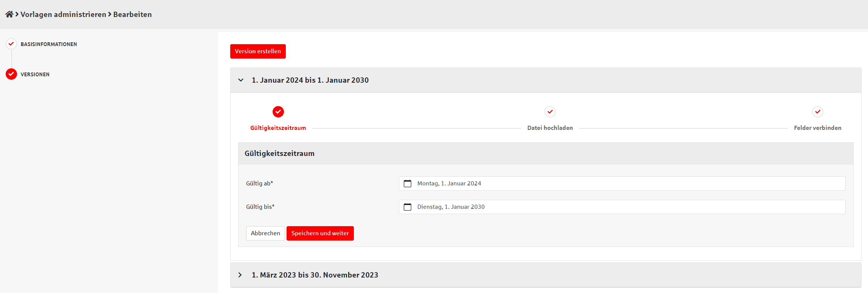Go to Versionen section
Image resolution: width=868 pixels, height=293 pixels.
tap(35, 74)
